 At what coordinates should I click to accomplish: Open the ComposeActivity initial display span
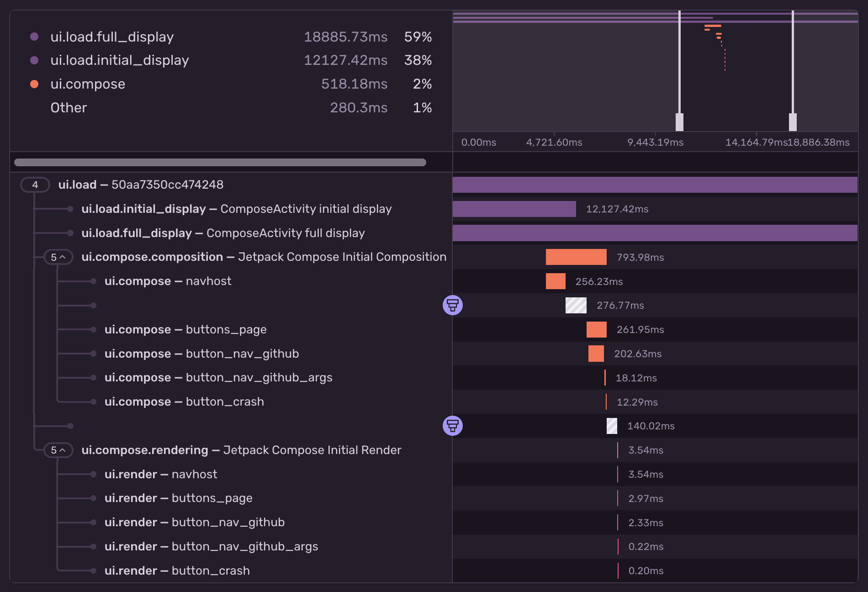coord(235,209)
